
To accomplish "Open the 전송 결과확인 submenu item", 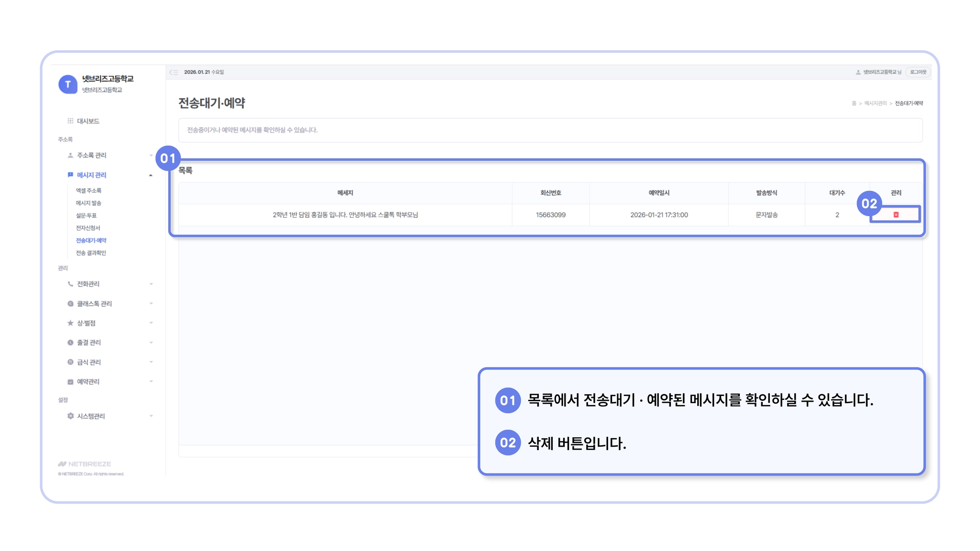I will tap(91, 253).
